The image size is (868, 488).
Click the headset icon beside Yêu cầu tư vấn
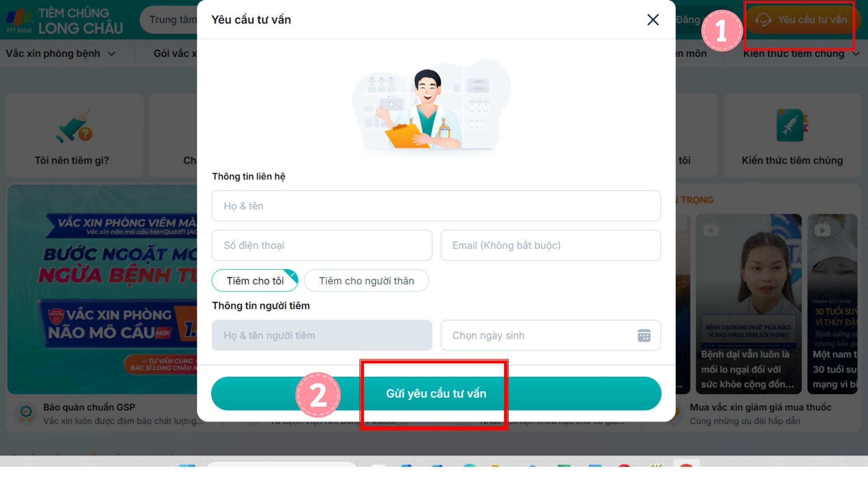(763, 20)
